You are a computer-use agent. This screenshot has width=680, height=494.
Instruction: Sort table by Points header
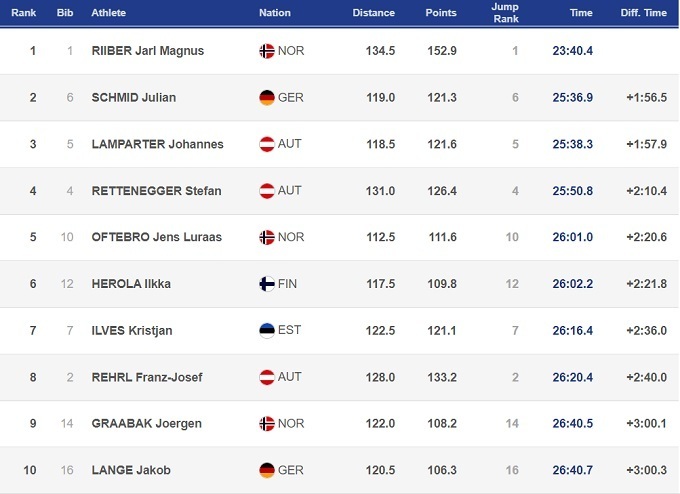440,13
